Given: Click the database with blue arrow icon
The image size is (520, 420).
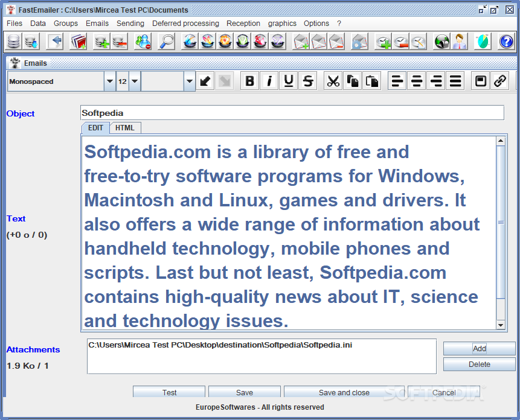Looking at the screenshot, I should (31, 42).
